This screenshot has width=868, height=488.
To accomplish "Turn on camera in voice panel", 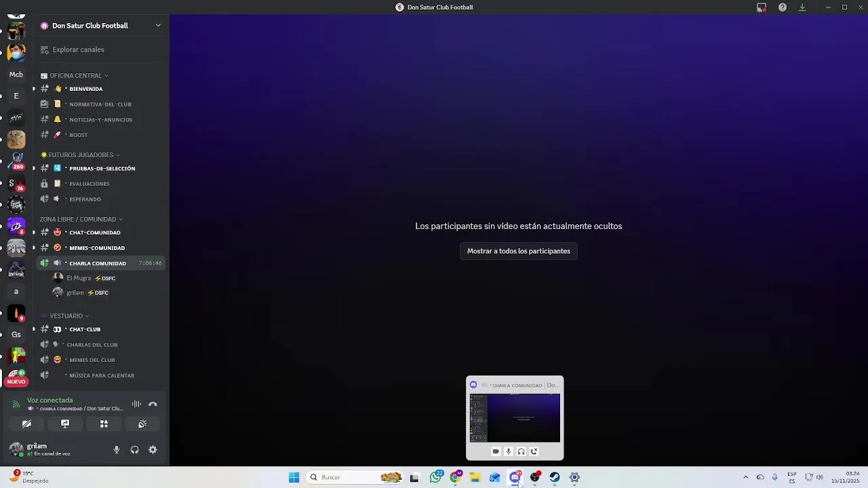I will tap(26, 424).
